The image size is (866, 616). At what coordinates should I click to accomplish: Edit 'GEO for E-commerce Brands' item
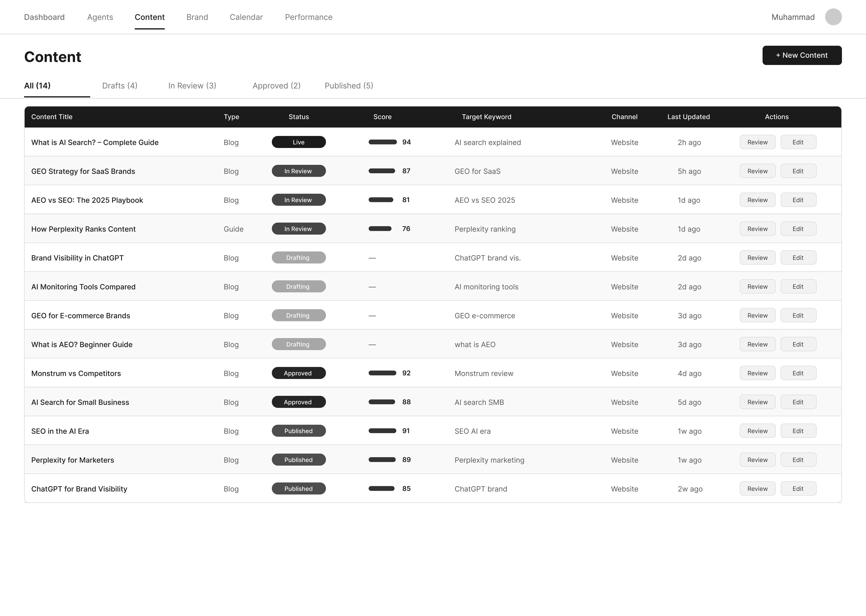[798, 315]
